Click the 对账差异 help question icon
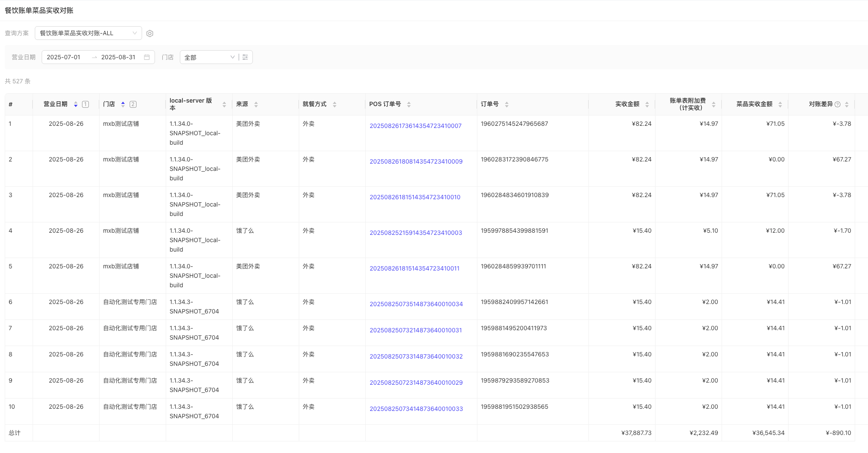Viewport: 868px width, 453px height. [837, 104]
